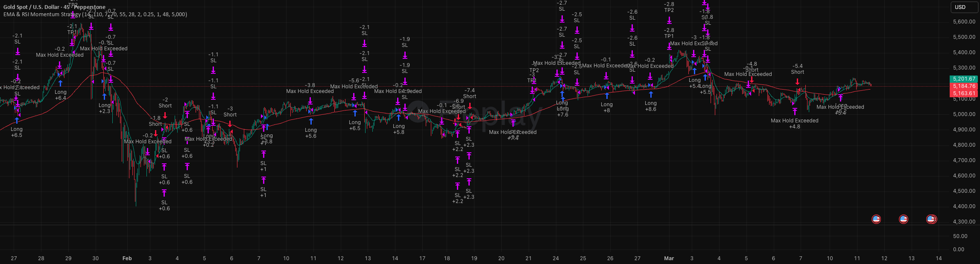Select the EMA & RSI Momentum Strategy legend

tap(95, 15)
